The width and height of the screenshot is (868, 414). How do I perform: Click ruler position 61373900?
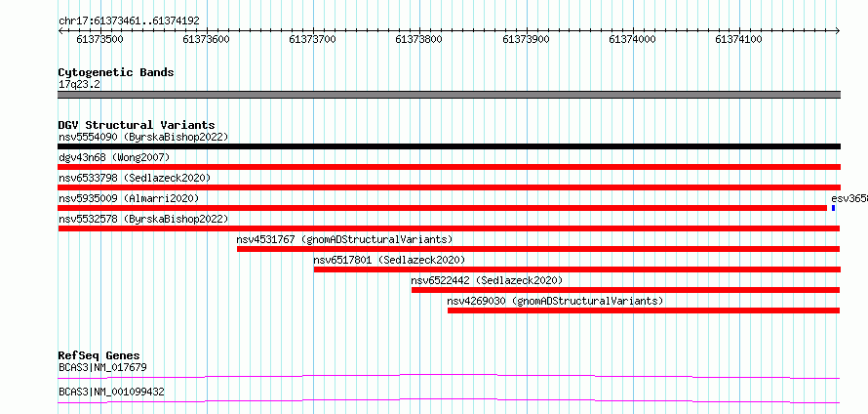click(x=527, y=39)
